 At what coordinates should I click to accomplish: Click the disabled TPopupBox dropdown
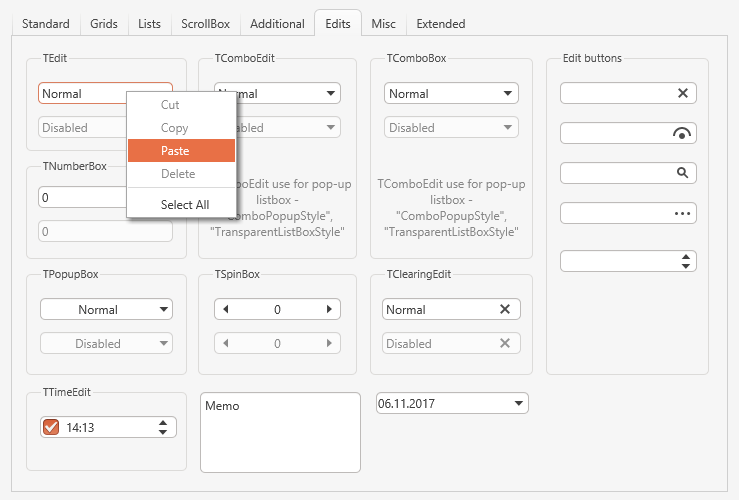(x=107, y=343)
